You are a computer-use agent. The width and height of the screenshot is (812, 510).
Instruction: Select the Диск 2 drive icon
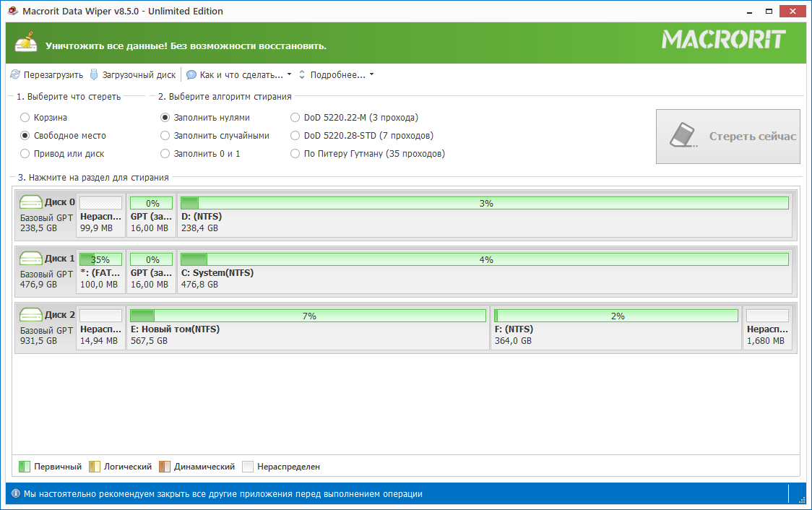pos(31,315)
